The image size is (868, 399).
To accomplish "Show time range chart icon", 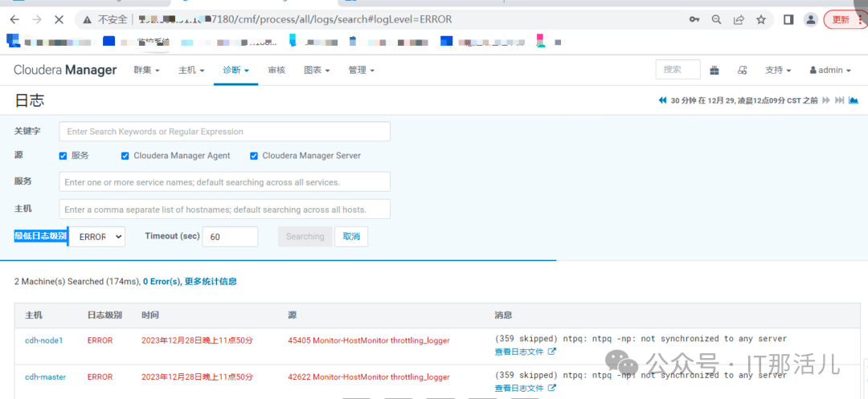I will pyautogui.click(x=853, y=100).
